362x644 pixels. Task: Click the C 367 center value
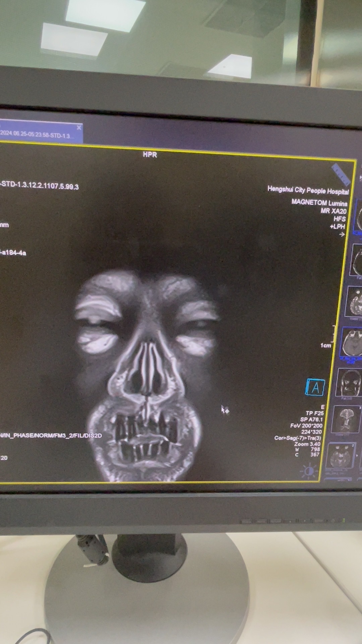pos(307,454)
